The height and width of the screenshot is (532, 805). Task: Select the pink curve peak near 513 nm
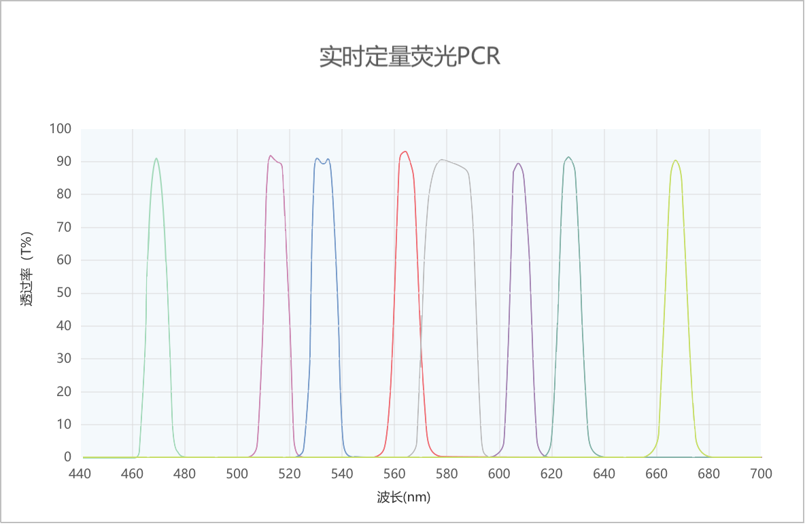(x=271, y=156)
